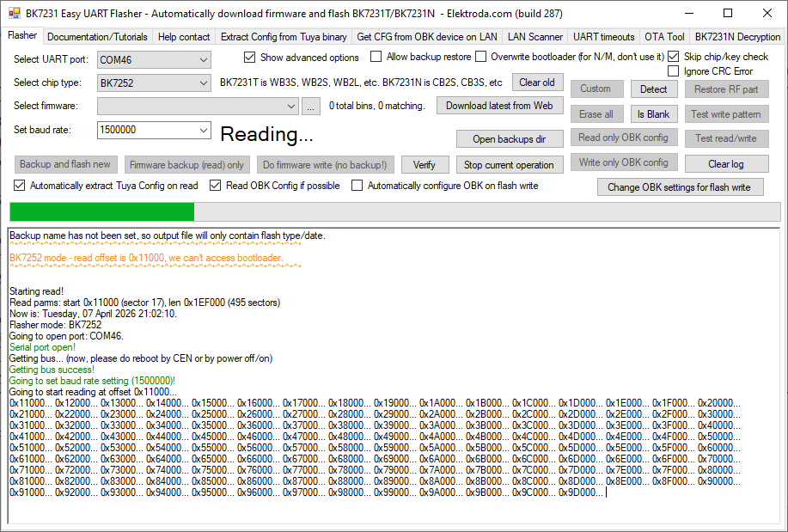
Task: Click the Test write pattern button
Action: click(726, 114)
